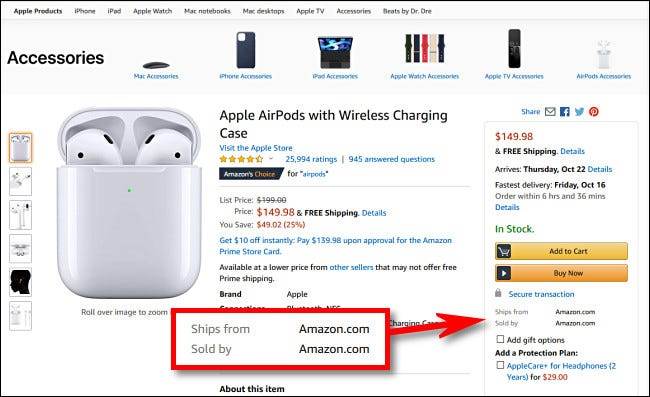The height and width of the screenshot is (397, 650).
Task: Tick the AppleCare+ for Headphones checkbox
Action: pyautogui.click(x=500, y=366)
